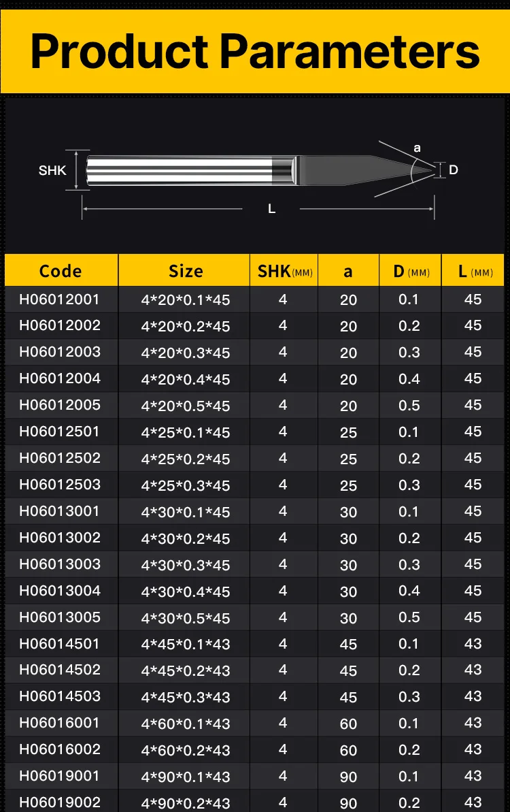Click the angle 'a' label in diagram

417,148
